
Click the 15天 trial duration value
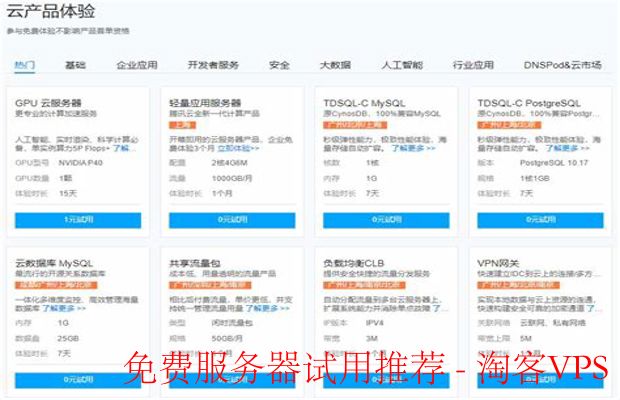click(68, 194)
